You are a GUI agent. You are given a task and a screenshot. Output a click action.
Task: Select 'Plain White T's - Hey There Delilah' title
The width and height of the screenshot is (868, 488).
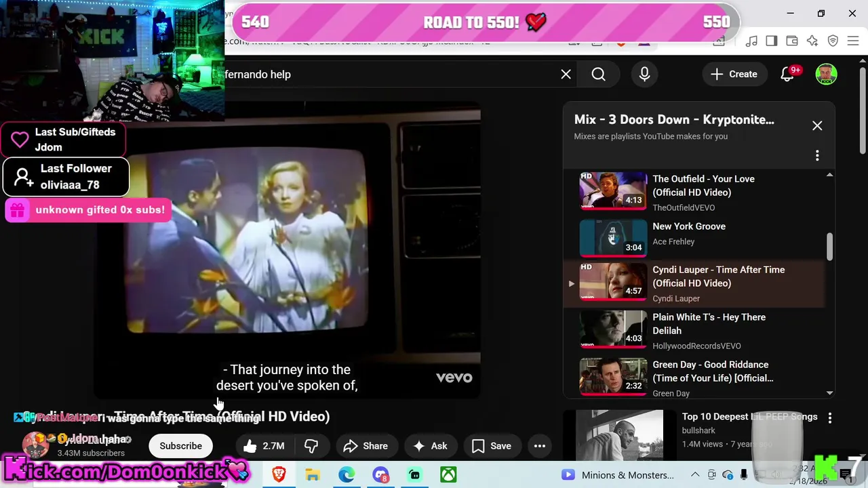click(x=709, y=324)
